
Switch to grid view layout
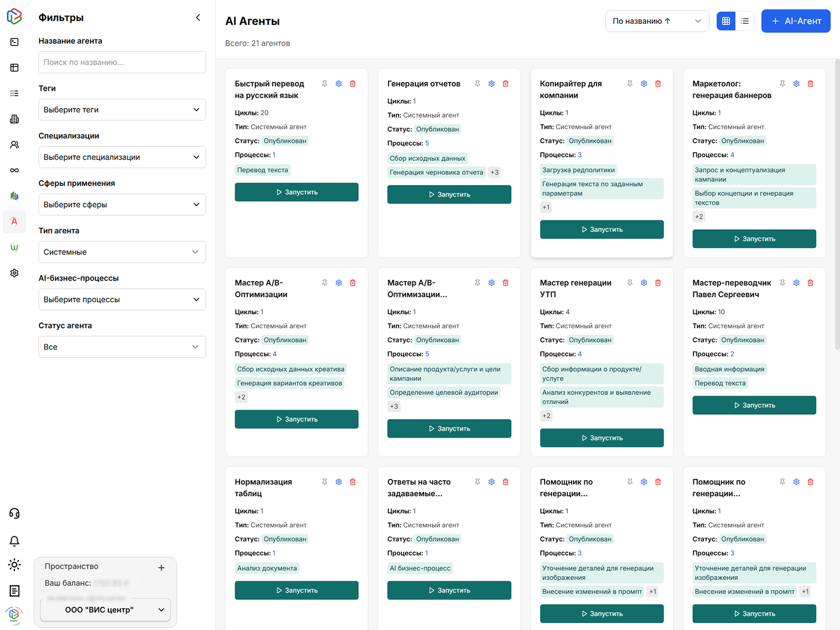[x=726, y=21]
